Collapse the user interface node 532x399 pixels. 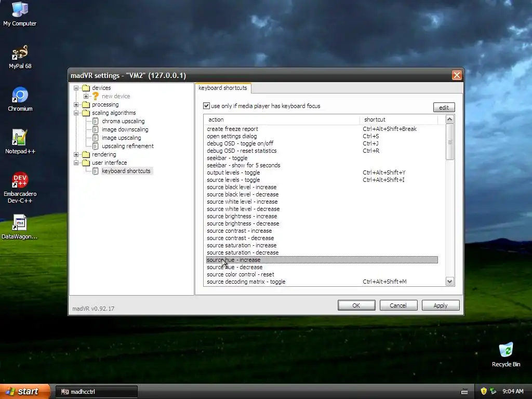click(x=76, y=163)
